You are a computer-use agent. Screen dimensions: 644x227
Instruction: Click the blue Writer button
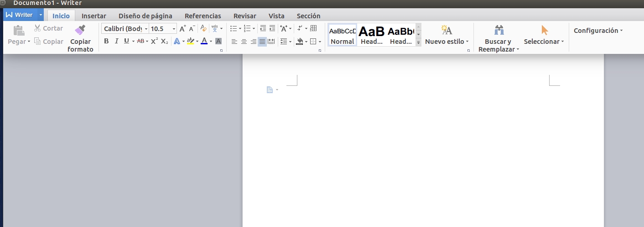[x=20, y=15]
